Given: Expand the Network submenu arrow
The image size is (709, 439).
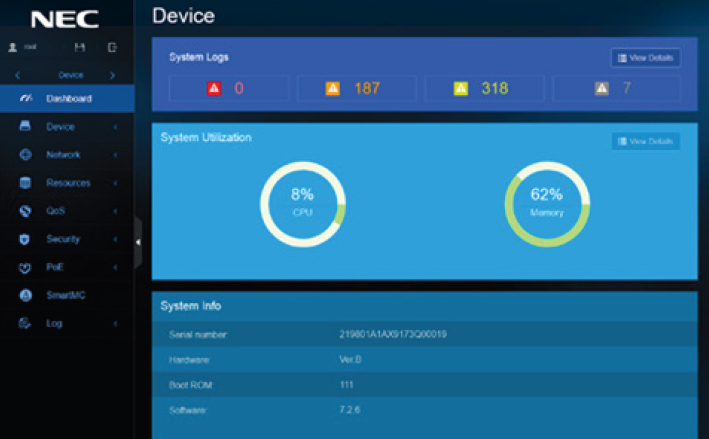Looking at the screenshot, I should 115,155.
